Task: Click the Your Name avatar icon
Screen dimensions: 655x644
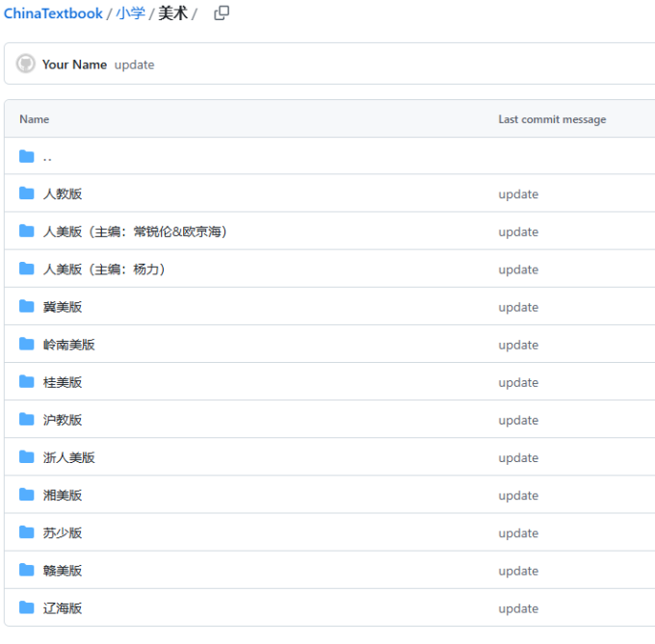Action: click(26, 64)
